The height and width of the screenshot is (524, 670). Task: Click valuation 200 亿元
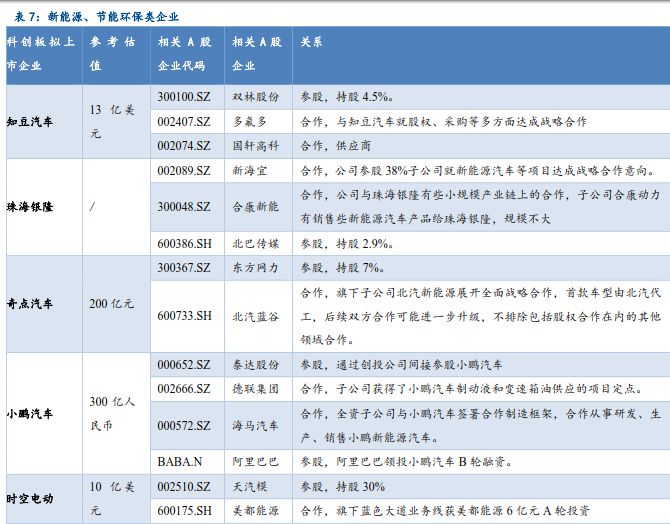click(x=112, y=304)
